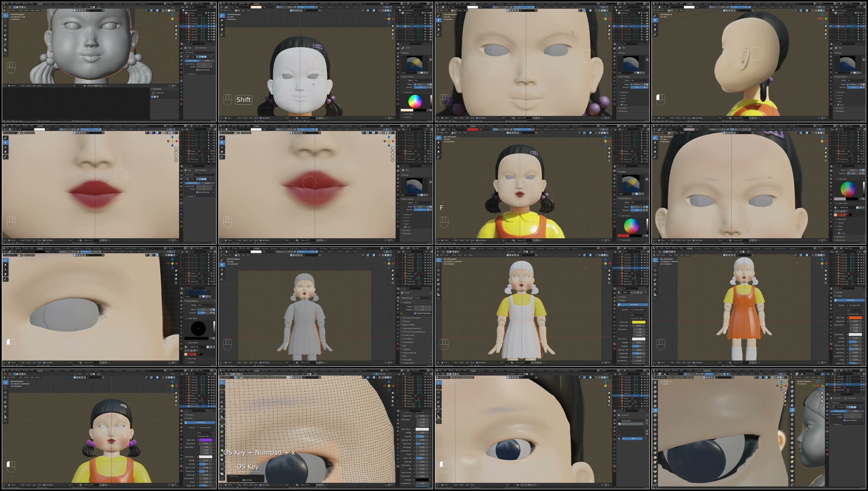Select the Move tool beside gray close-up face
Viewport: 868px width, 491px height.
[5, 25]
